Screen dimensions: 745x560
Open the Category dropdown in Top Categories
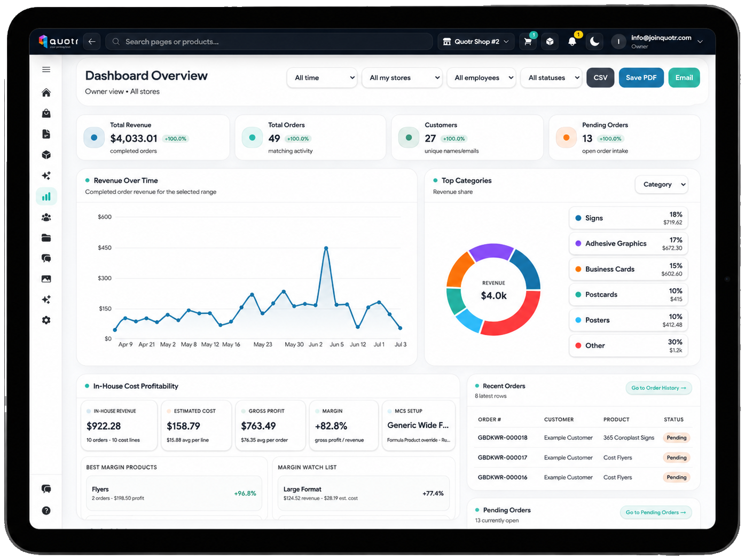coord(662,185)
